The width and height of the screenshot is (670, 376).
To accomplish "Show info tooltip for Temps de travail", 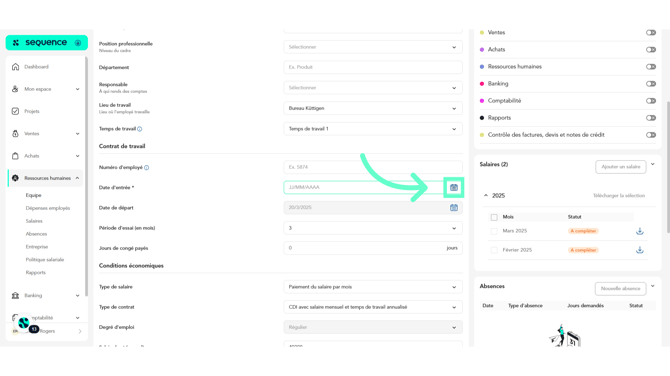I will click(x=140, y=129).
